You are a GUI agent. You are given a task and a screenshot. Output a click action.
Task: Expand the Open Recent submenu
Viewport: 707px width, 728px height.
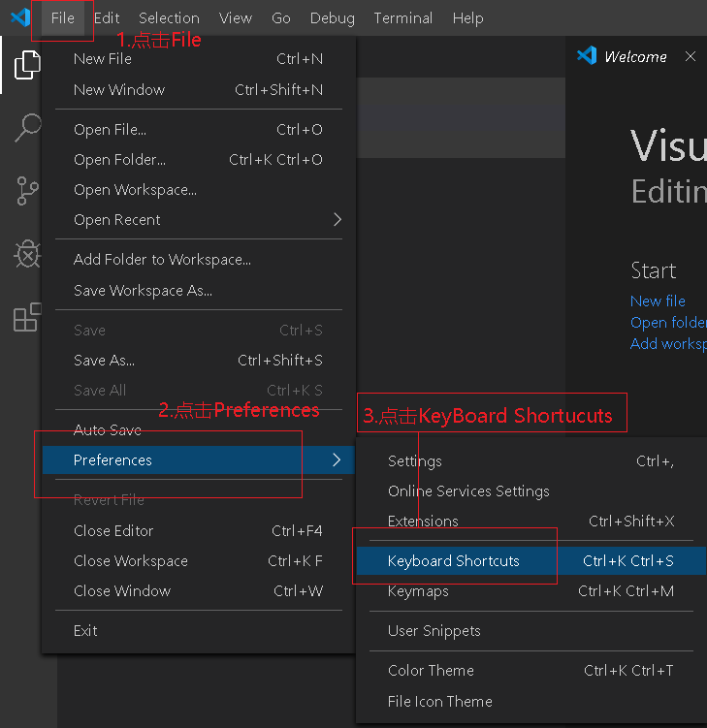pyautogui.click(x=337, y=220)
